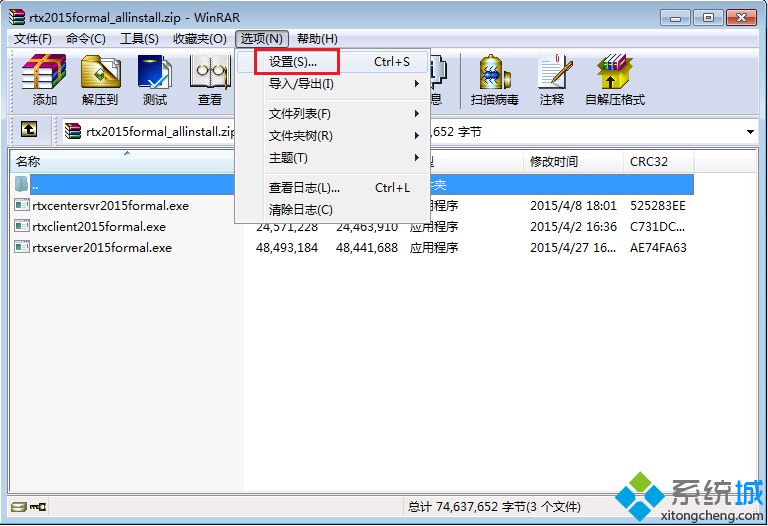Screen dimensions: 768x526
Task: Click the rtxclient2015formal.exe file icon
Action: (x=22, y=226)
